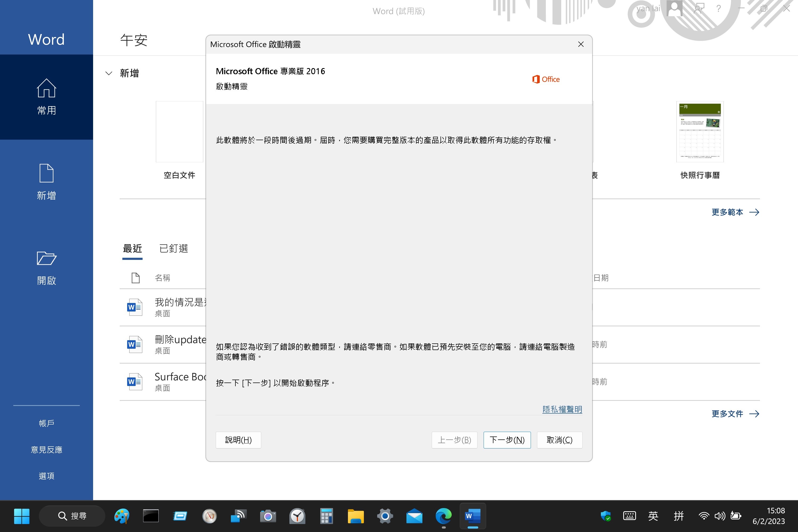The width and height of the screenshot is (798, 532).
Task: Open the 常用 home section in Word sidebar
Action: [x=47, y=97]
